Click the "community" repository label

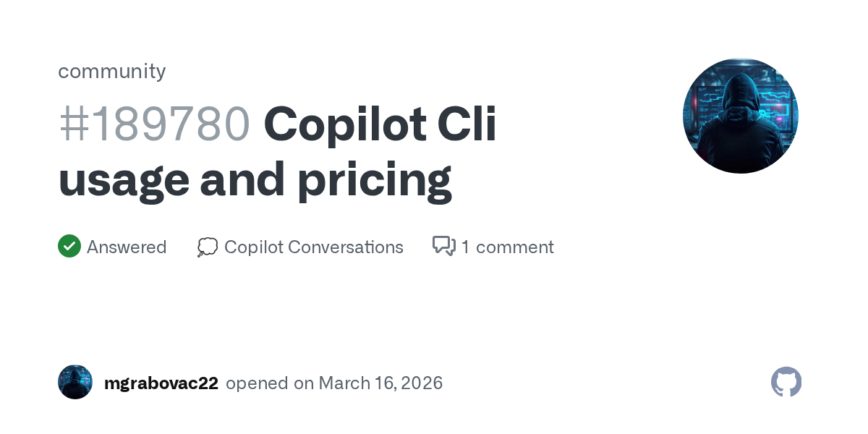112,71
